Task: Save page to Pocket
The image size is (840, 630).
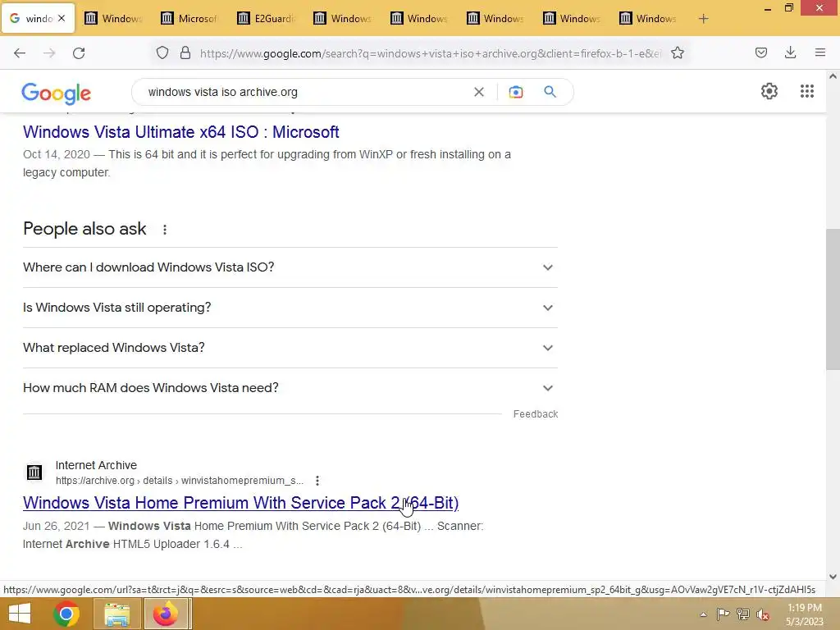Action: coord(761,52)
